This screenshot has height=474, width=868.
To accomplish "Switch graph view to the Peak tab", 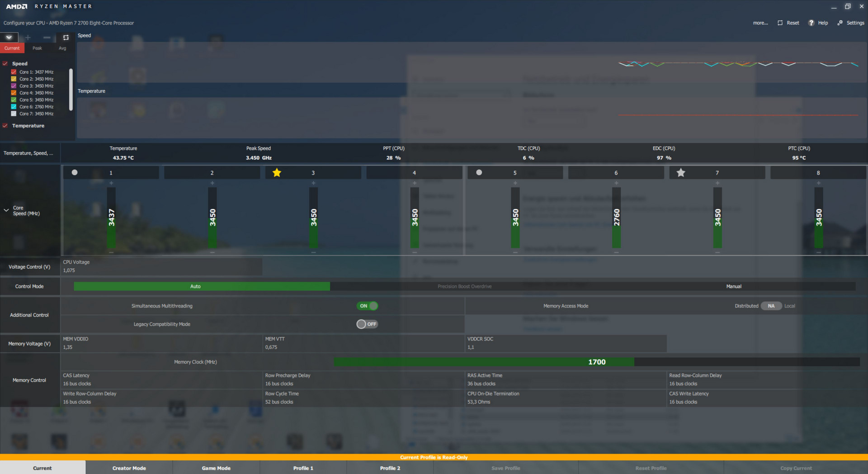I will click(x=37, y=48).
